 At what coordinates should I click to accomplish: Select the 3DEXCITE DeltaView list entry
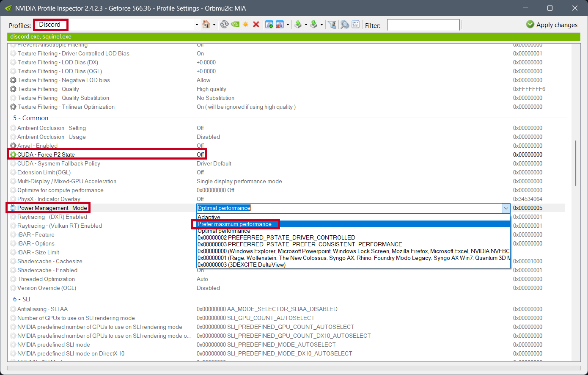pyautogui.click(x=353, y=265)
